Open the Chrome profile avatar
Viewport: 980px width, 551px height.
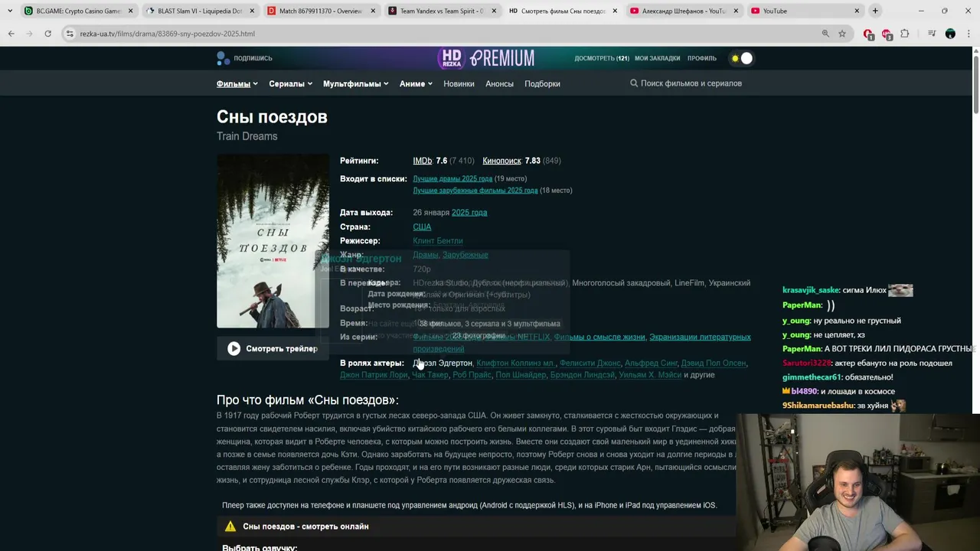[x=950, y=34]
